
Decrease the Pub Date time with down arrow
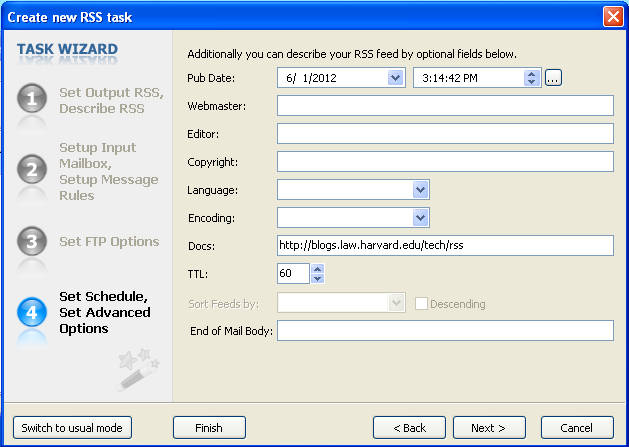click(532, 83)
